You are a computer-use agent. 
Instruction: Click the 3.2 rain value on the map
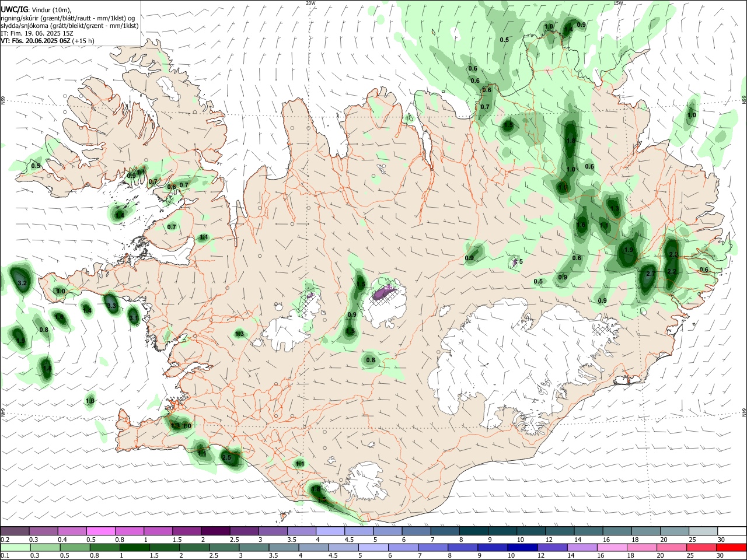click(x=22, y=283)
